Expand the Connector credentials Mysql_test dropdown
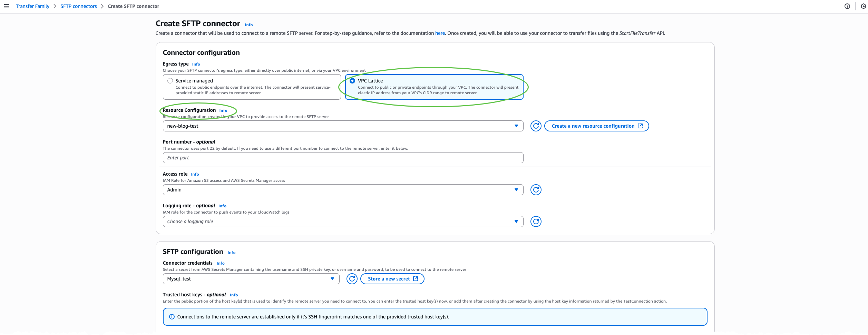This screenshot has height=335, width=868. 251,279
